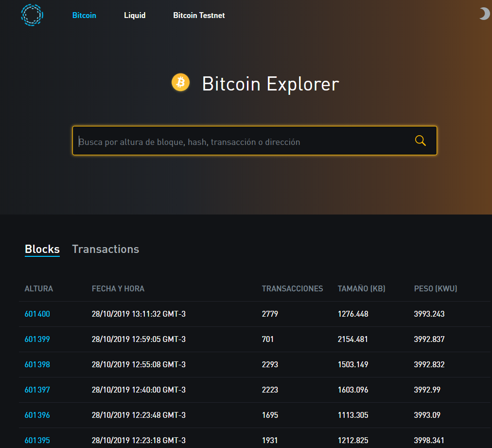Click size value 1113.305
Image resolution: width=492 pixels, height=448 pixels.
tap(353, 415)
